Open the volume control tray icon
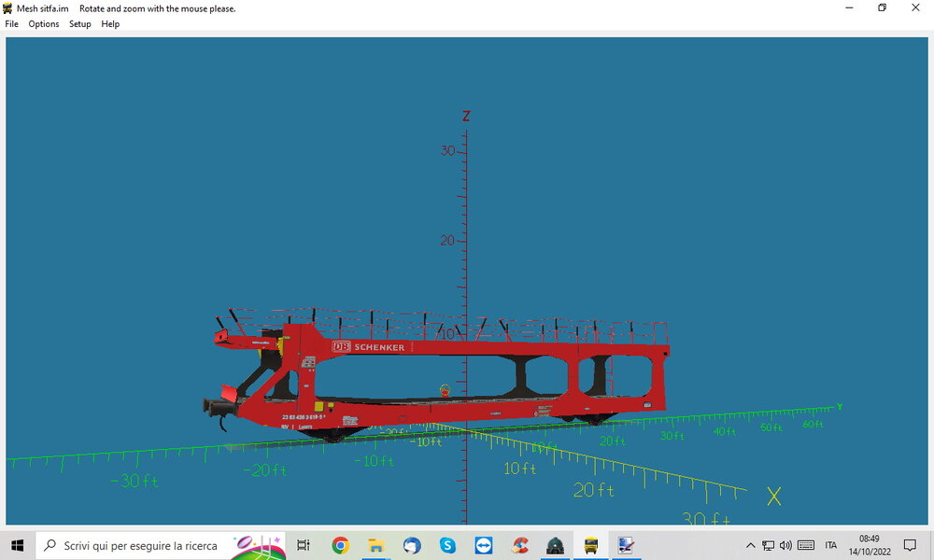 785,545
